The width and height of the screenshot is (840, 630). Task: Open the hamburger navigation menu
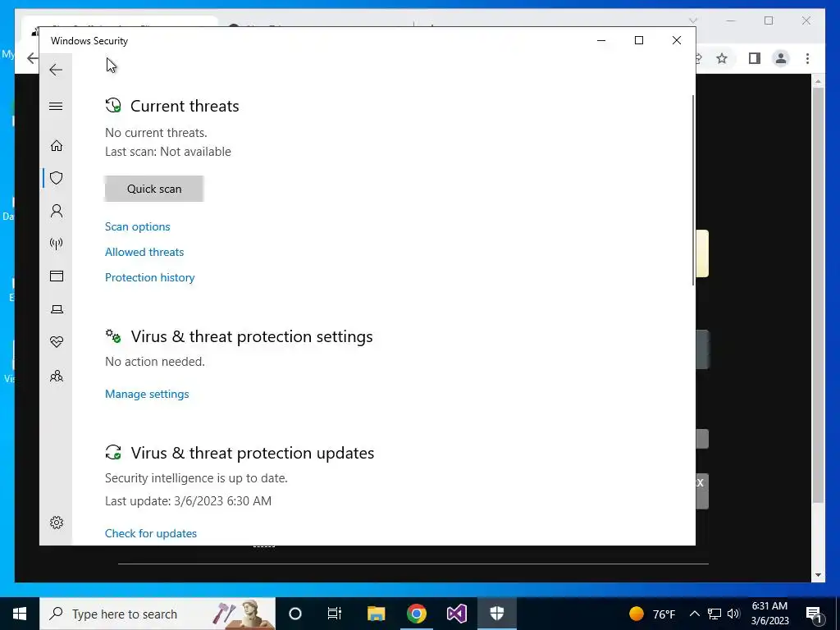(56, 106)
